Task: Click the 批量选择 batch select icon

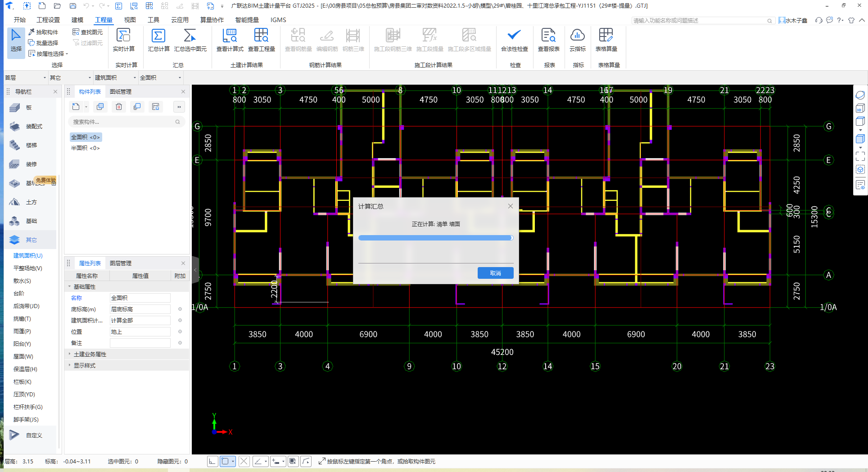Action: point(32,43)
